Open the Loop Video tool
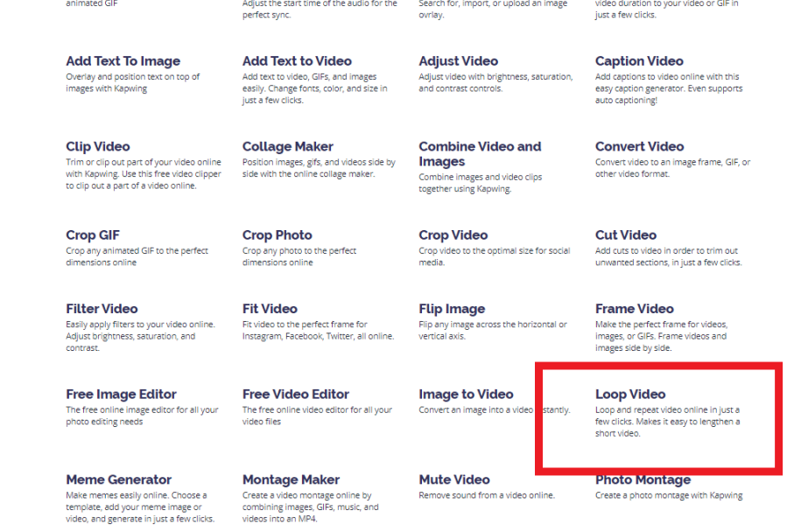This screenshot has width=794, height=532. click(630, 393)
